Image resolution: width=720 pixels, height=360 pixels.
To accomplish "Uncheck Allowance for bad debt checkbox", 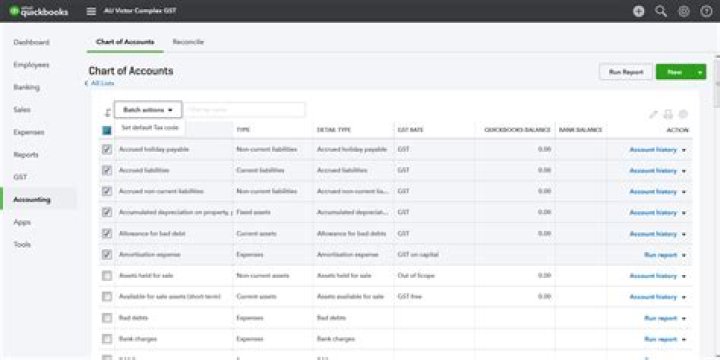I will tap(107, 233).
